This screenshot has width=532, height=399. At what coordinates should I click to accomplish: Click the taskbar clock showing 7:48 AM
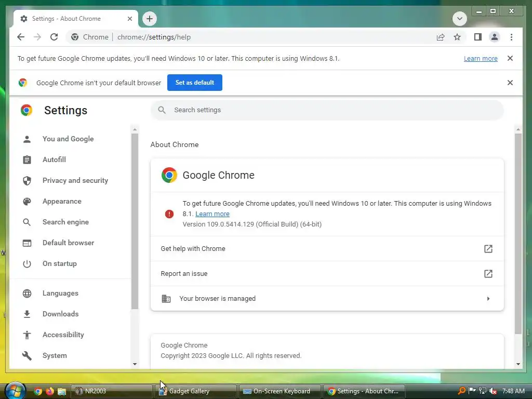point(513,391)
